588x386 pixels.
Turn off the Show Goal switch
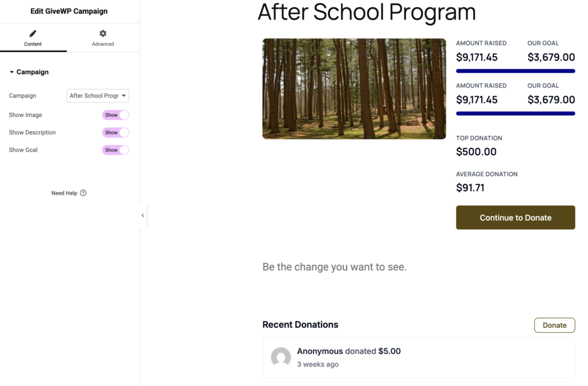coord(115,150)
